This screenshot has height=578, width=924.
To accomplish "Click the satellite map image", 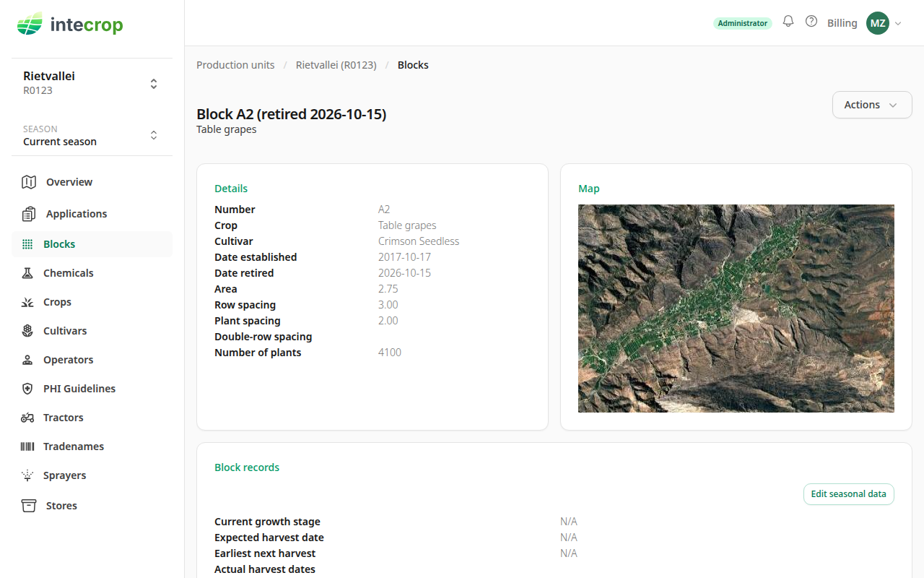I will point(736,309).
